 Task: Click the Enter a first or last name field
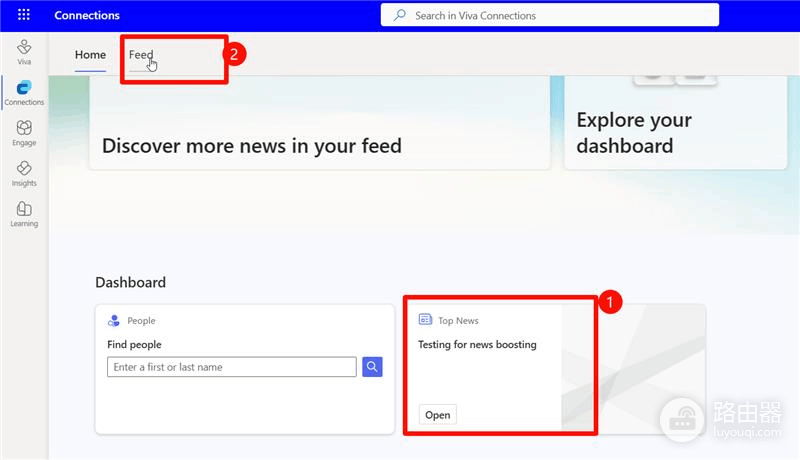232,367
